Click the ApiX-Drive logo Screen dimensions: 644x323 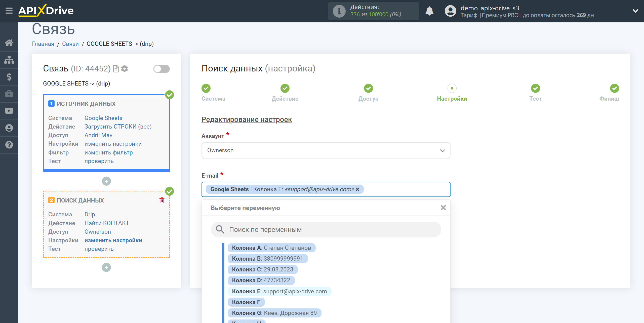[x=46, y=11]
